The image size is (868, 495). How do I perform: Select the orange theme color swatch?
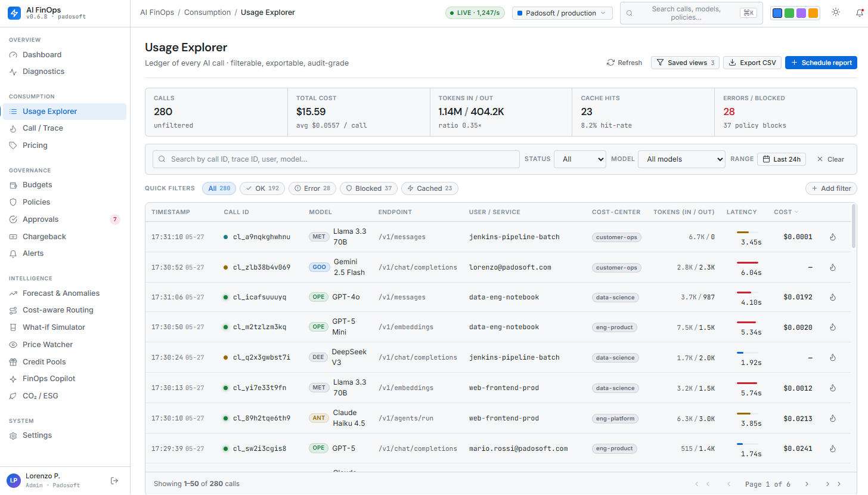[x=813, y=13]
